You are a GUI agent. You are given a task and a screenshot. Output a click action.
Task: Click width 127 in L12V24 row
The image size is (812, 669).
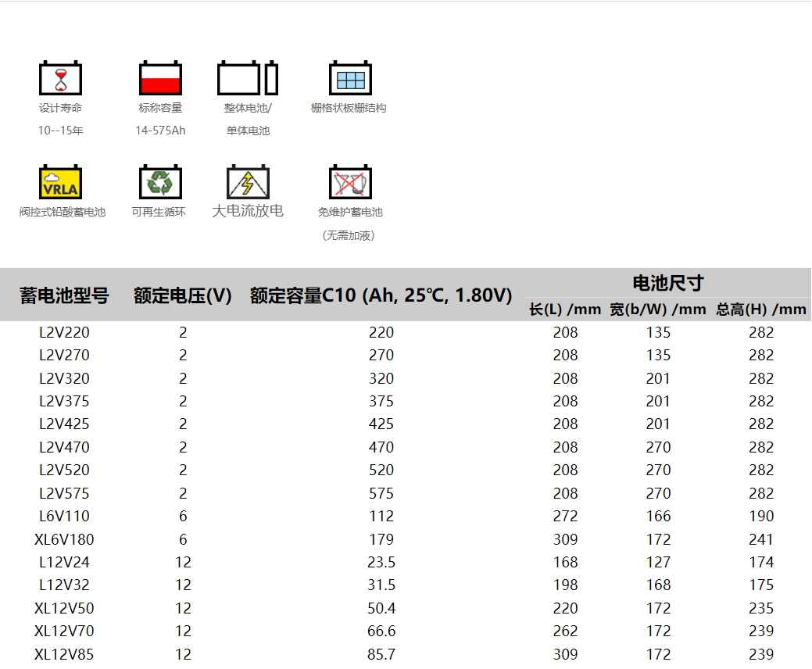(x=658, y=563)
